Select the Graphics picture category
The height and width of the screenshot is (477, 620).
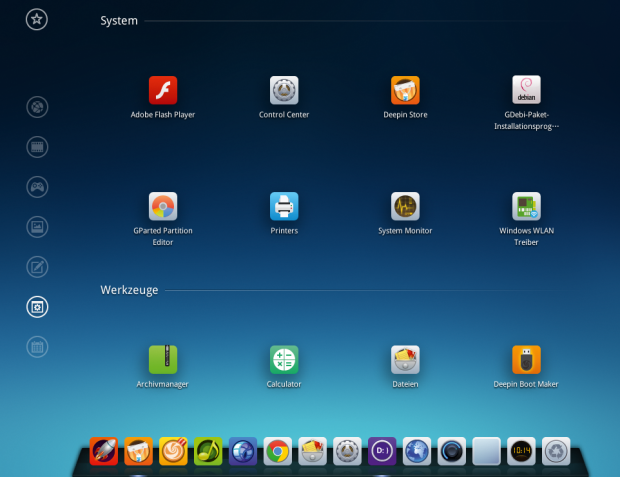pyautogui.click(x=37, y=227)
